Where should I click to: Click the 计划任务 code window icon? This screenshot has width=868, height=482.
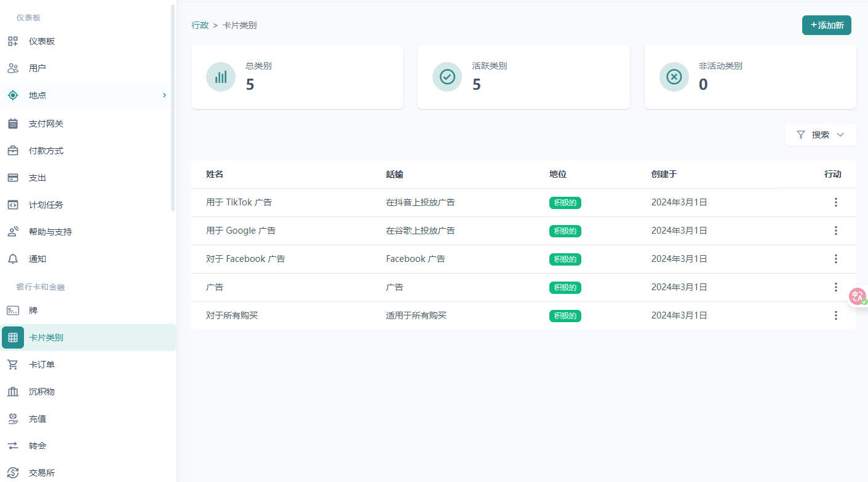[13, 205]
